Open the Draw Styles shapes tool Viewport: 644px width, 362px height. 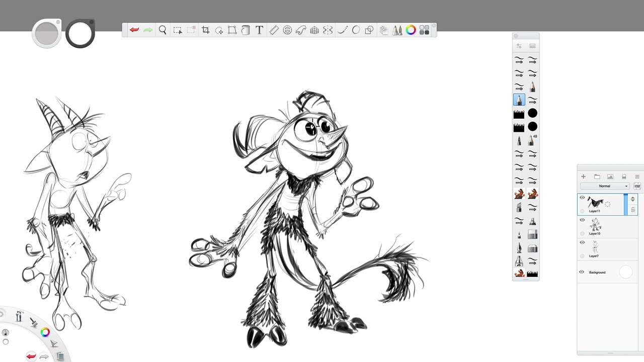[369, 30]
